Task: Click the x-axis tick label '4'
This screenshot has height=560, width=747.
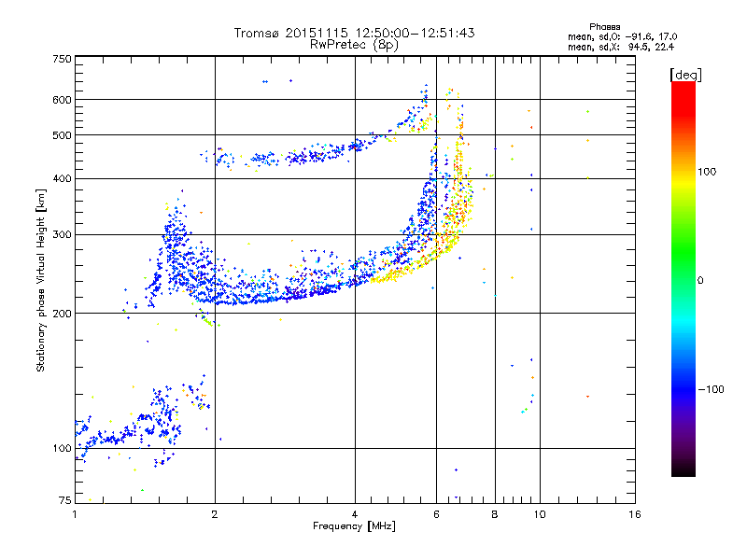Action: [x=355, y=514]
